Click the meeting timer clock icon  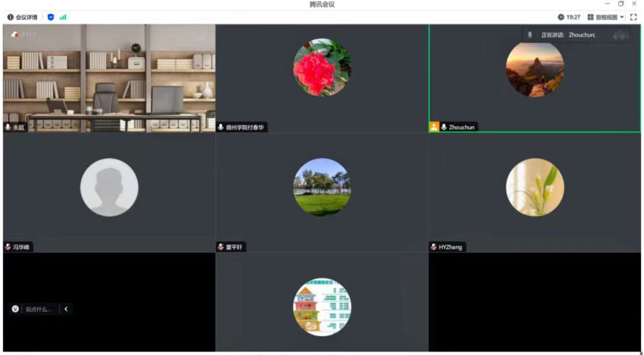561,17
